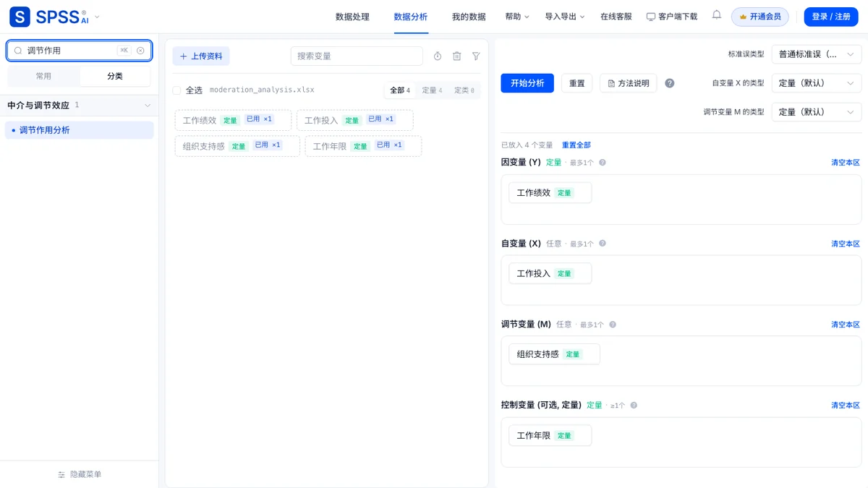868x488 pixels.
Task: Click the 上传资料 button
Action: tap(201, 56)
